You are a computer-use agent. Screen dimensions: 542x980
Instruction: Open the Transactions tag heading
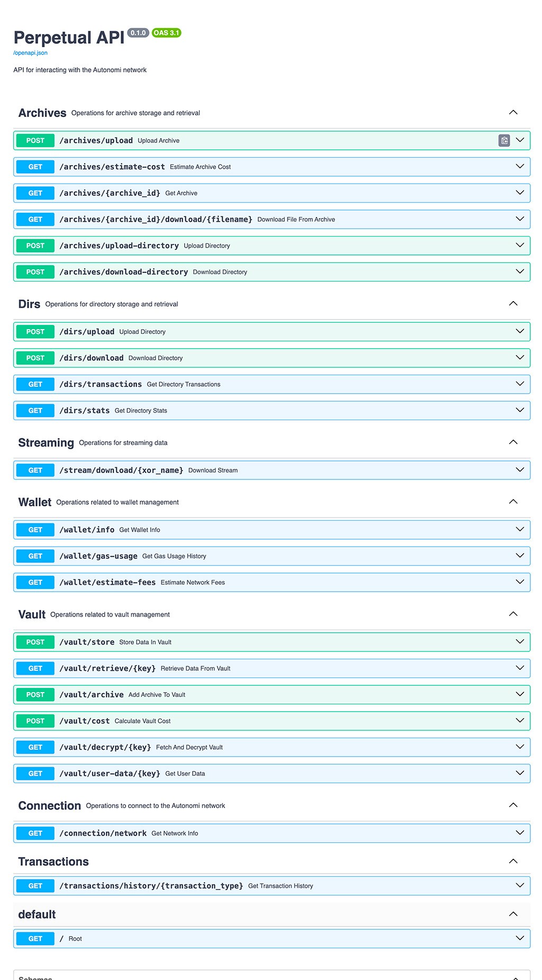(x=53, y=861)
